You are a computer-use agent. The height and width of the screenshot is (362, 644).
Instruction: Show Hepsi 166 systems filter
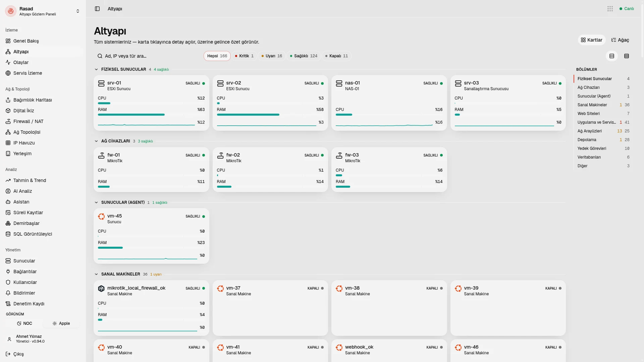click(217, 56)
